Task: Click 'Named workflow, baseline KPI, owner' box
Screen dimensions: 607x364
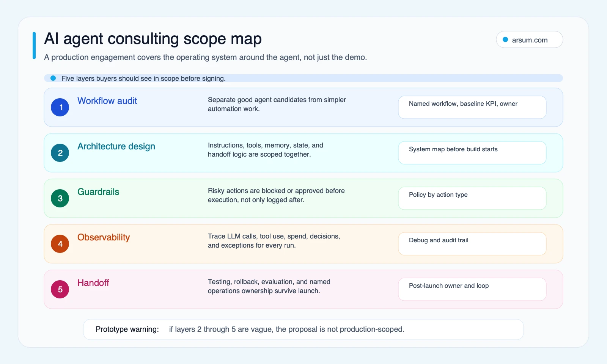Action: [x=472, y=107]
